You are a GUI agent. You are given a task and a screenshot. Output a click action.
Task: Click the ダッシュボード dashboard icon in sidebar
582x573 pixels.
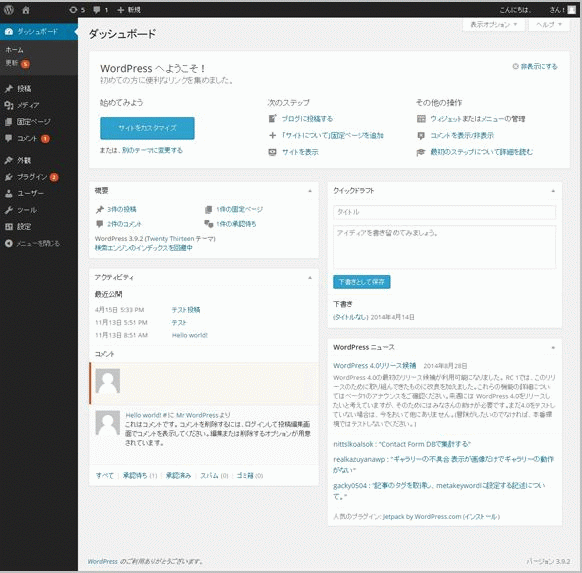click(9, 32)
